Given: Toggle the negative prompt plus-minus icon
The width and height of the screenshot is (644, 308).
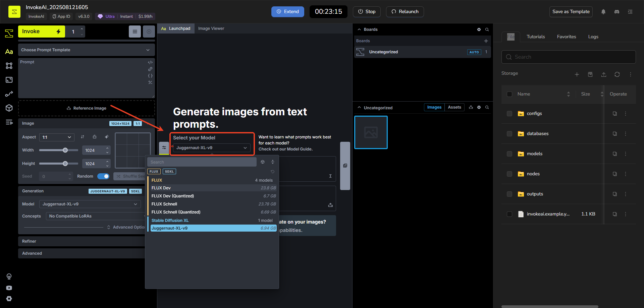Looking at the screenshot, I should [150, 82].
